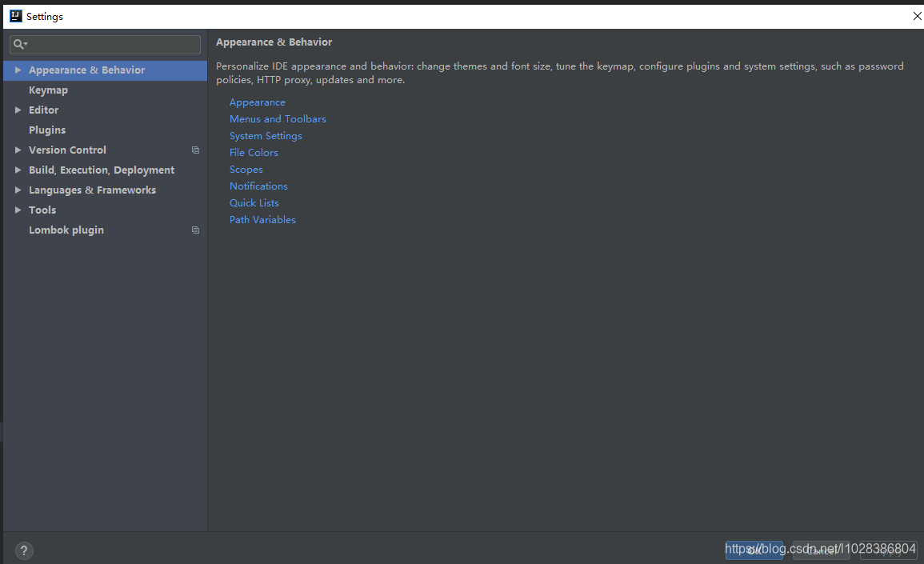Expand Build, Execution, Deployment arrow

(x=18, y=170)
